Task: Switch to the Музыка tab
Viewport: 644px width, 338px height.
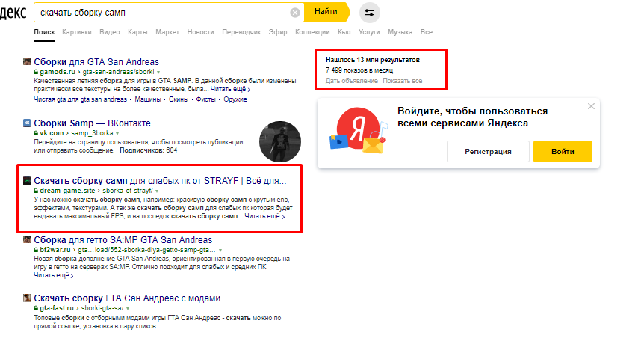Action: 400,32
